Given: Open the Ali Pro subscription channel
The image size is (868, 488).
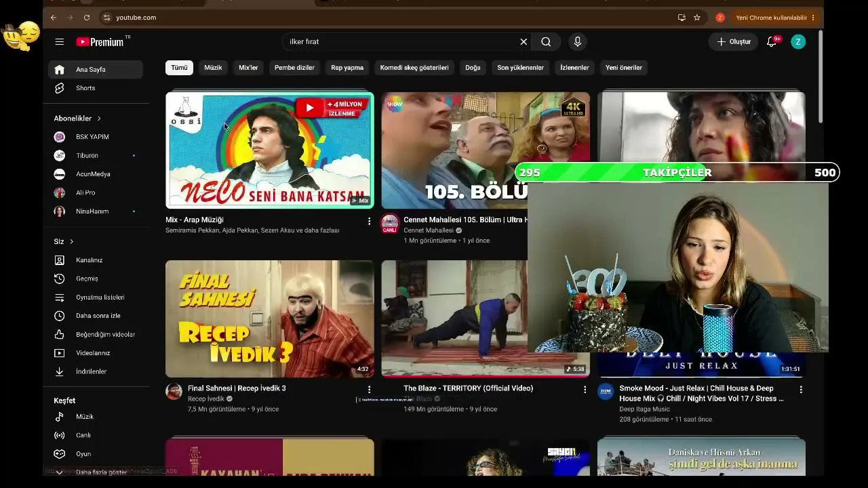Looking at the screenshot, I should 96,193.
